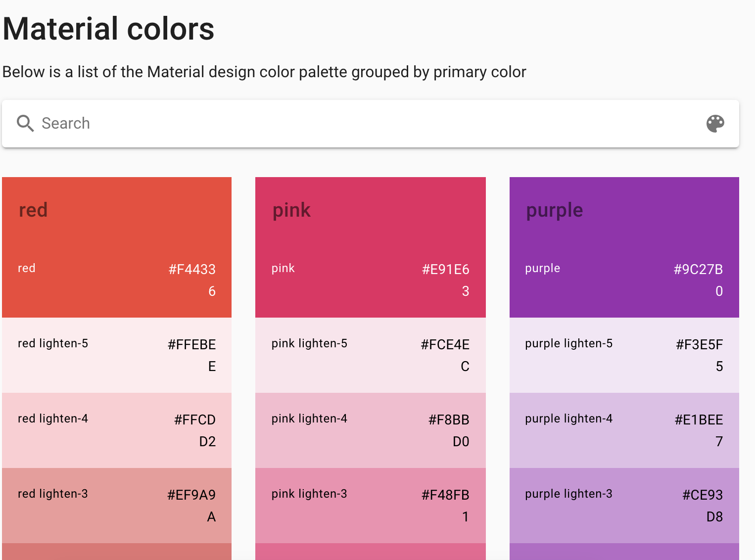
Task: Click the hex value #FCE4EC
Action: tap(445, 355)
